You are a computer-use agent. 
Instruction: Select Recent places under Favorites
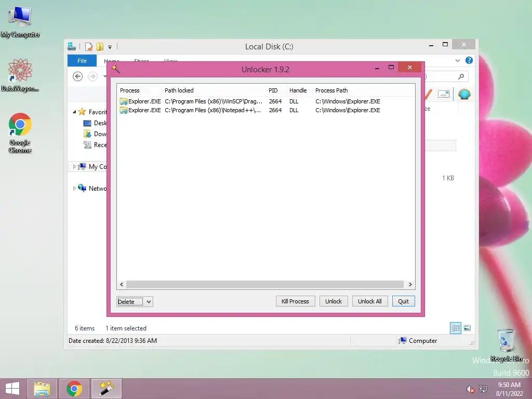pos(95,144)
